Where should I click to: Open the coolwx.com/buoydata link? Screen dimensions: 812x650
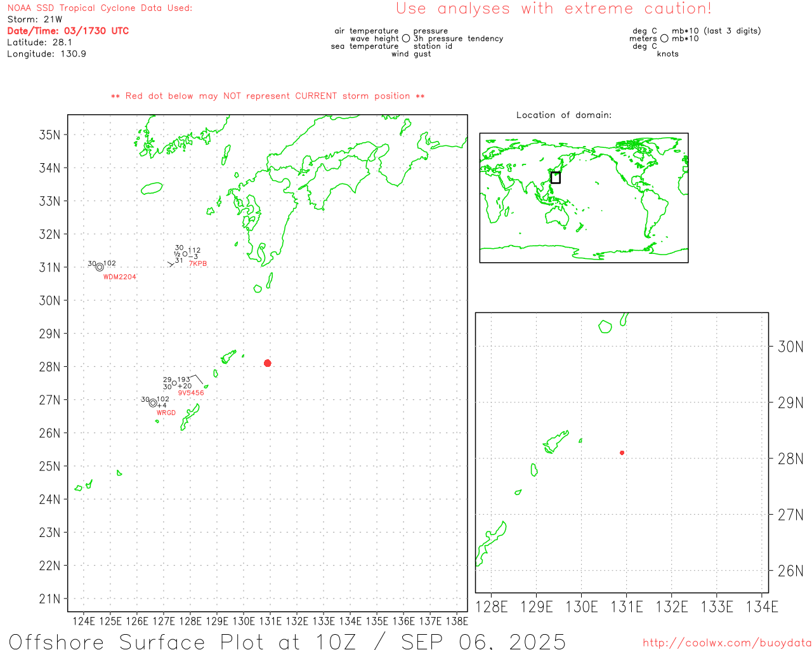pos(727,642)
